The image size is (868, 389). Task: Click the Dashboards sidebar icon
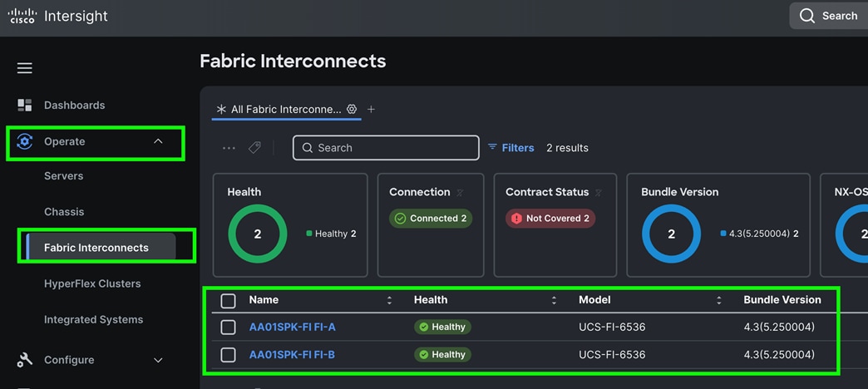tap(24, 105)
